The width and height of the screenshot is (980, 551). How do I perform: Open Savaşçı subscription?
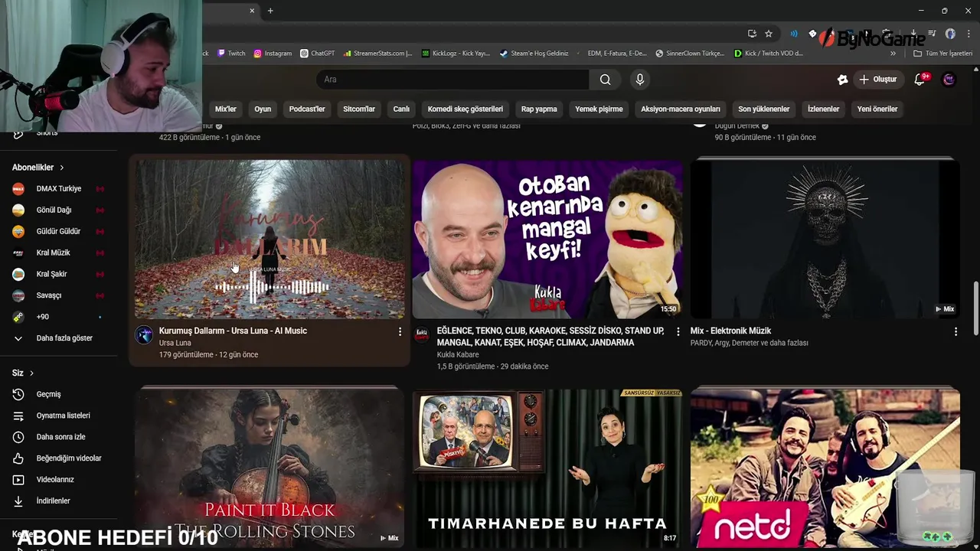coord(59,296)
